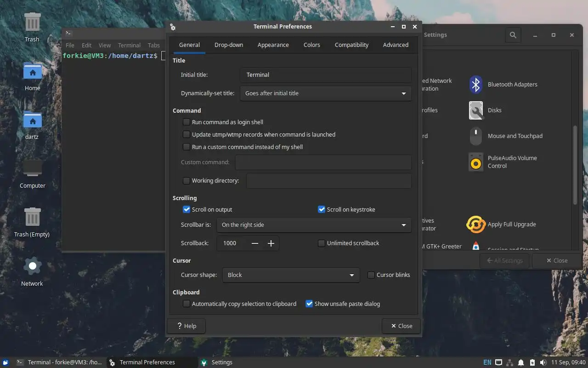Click the Initial title text field
The height and width of the screenshot is (368, 588).
point(326,75)
